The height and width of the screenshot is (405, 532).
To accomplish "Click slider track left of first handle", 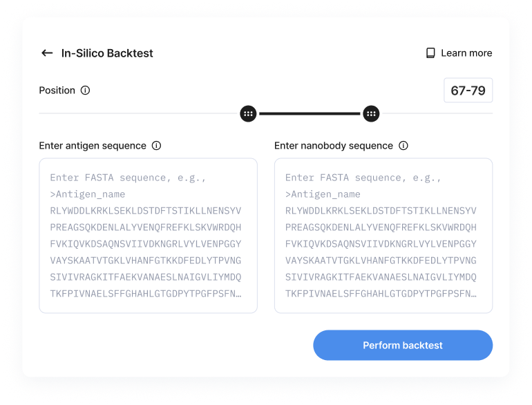I will [138, 113].
